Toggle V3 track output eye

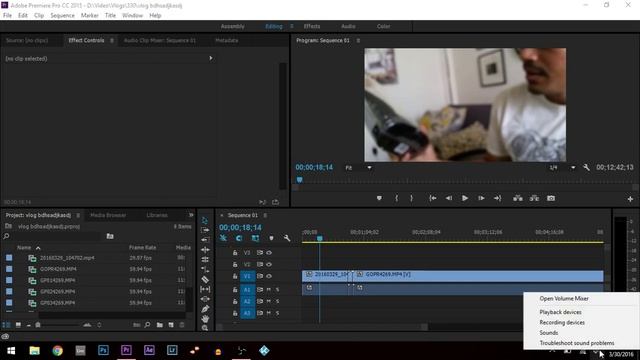pos(269,253)
